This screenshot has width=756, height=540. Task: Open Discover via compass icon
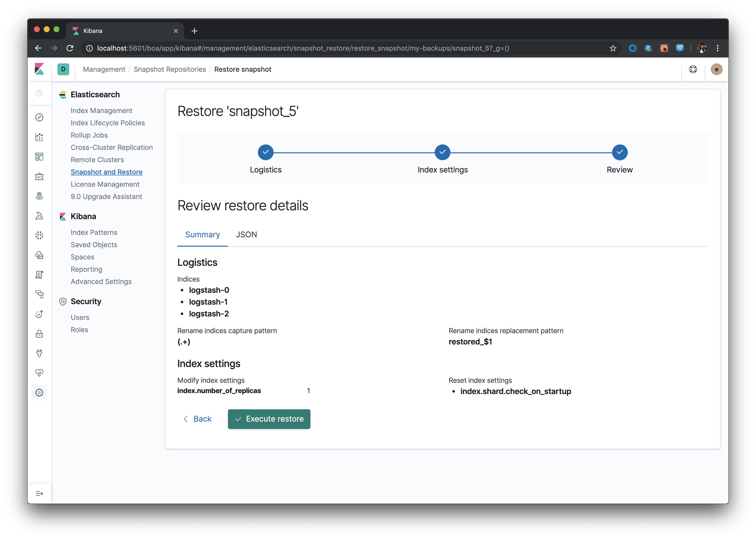click(x=39, y=117)
